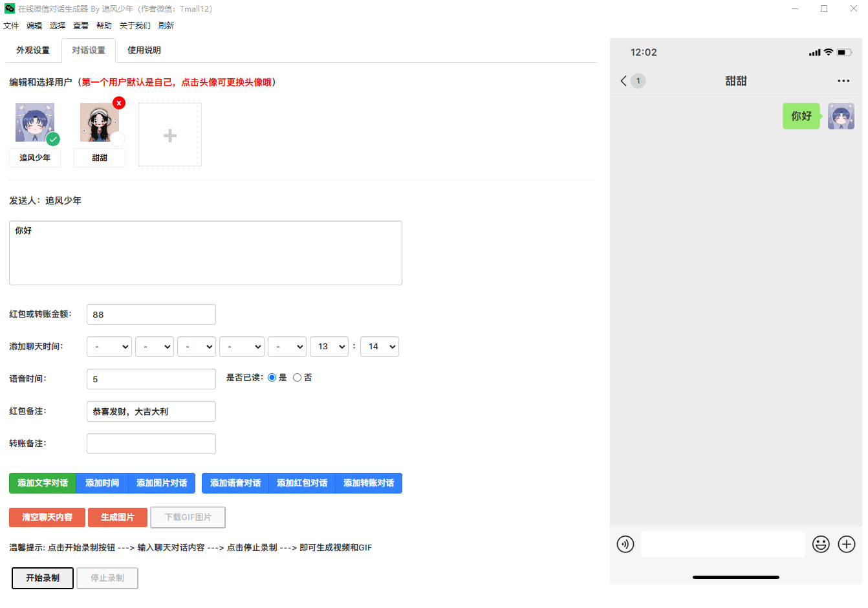Image resolution: width=868 pixels, height=608 pixels.
Task: Add a new user with the plus tile
Action: coord(169,135)
